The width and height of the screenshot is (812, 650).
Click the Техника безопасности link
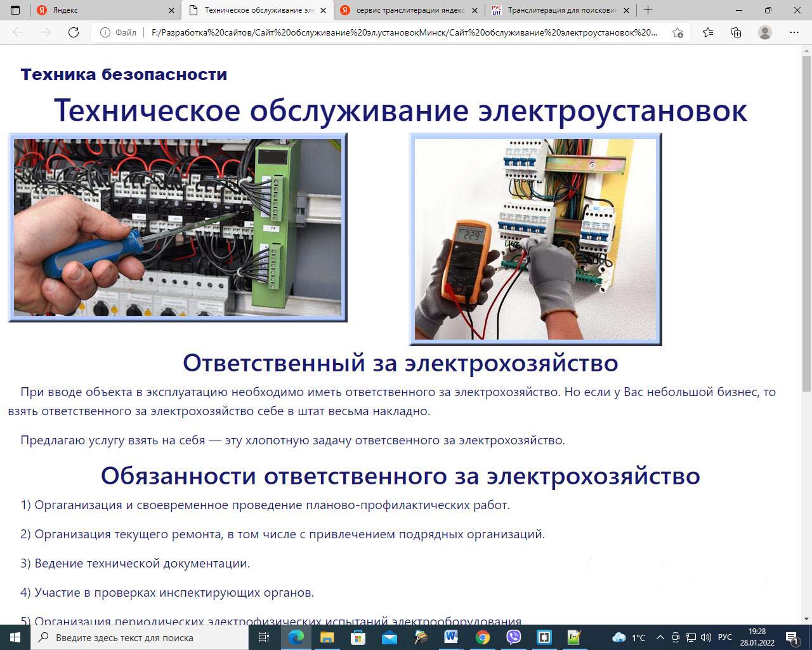pos(124,74)
